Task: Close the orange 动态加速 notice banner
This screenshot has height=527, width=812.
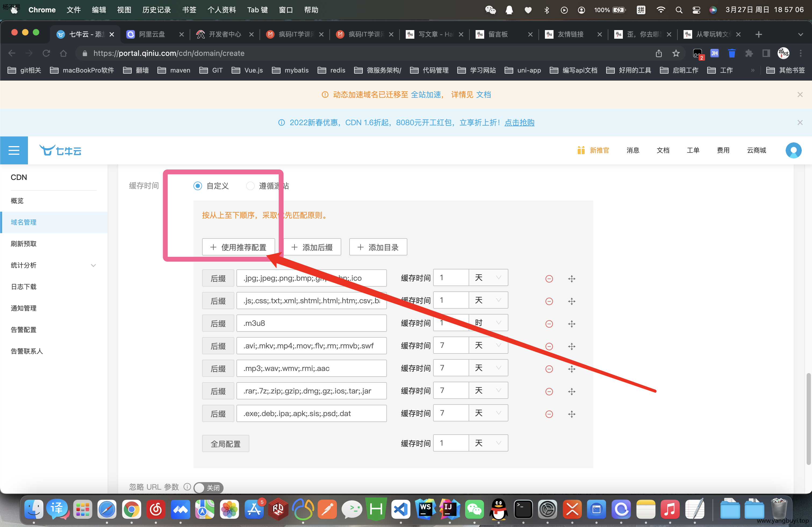Action: [800, 95]
